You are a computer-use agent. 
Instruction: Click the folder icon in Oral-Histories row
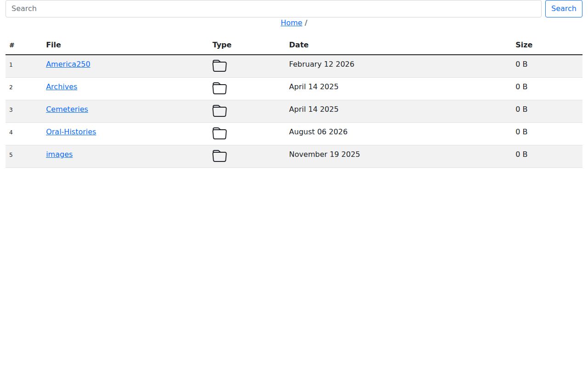(220, 133)
